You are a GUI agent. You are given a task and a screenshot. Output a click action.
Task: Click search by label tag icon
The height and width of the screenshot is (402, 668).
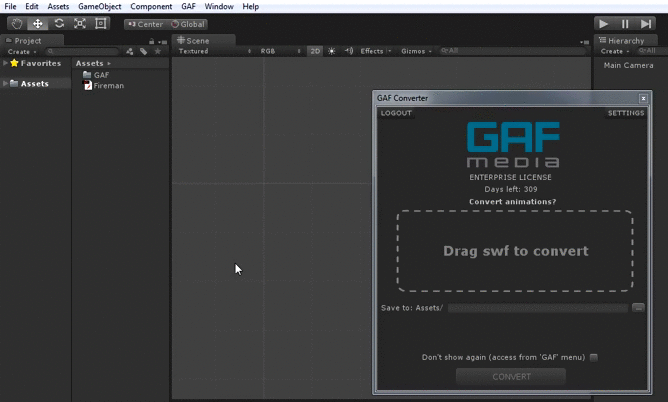click(144, 52)
